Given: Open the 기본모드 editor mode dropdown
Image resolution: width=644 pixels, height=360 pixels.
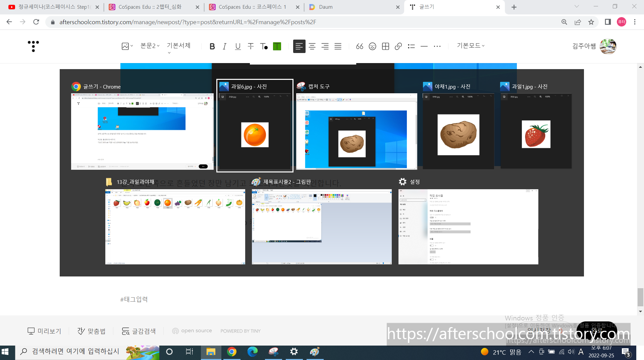Looking at the screenshot, I should point(471,45).
